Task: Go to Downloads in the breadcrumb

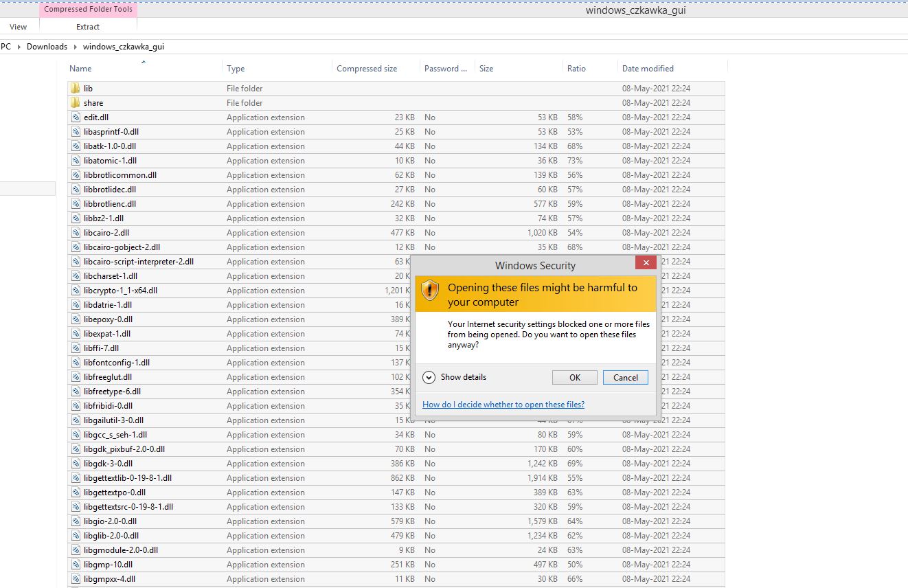Action: point(47,47)
